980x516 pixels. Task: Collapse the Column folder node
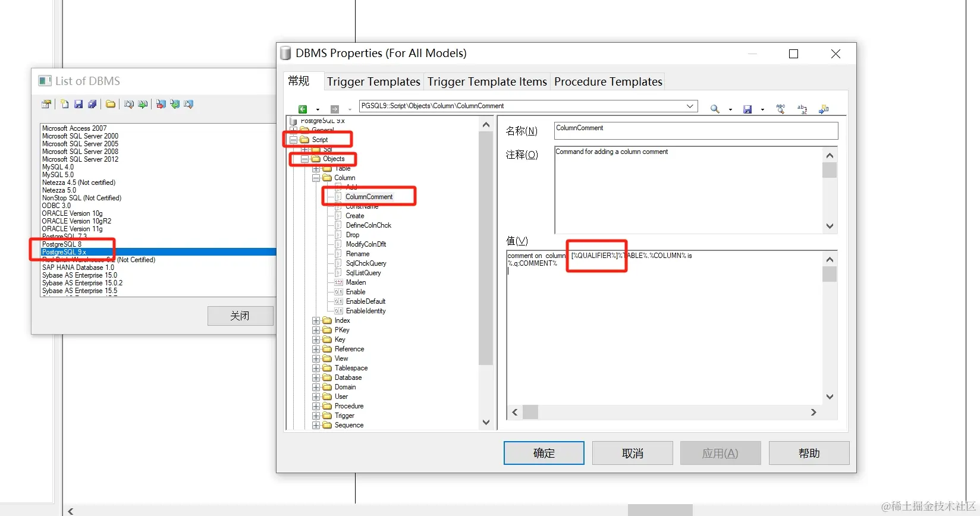tap(316, 178)
